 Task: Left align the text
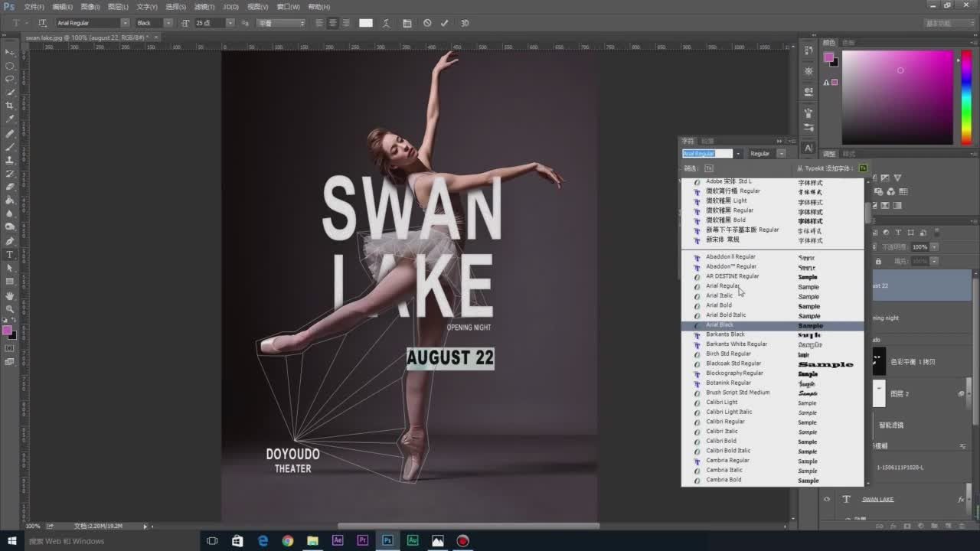[319, 23]
